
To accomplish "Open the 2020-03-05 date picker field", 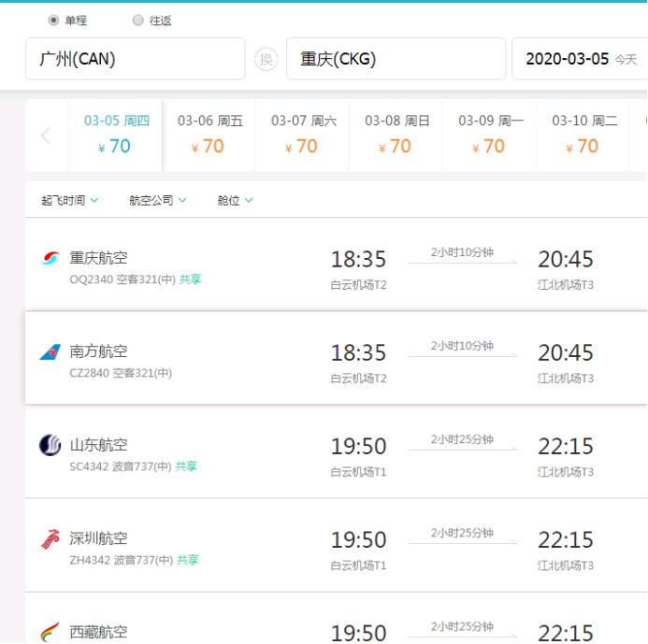I will 579,59.
